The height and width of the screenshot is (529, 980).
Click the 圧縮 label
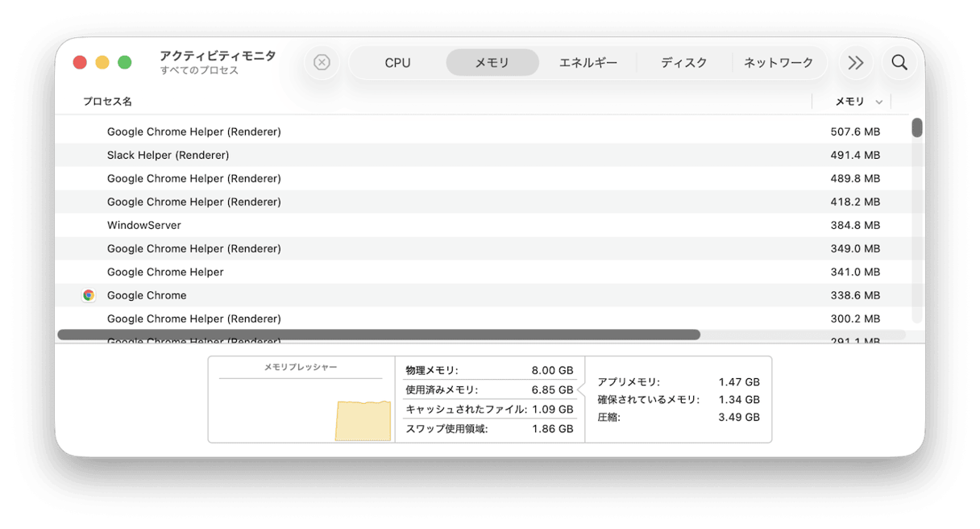pyautogui.click(x=608, y=417)
